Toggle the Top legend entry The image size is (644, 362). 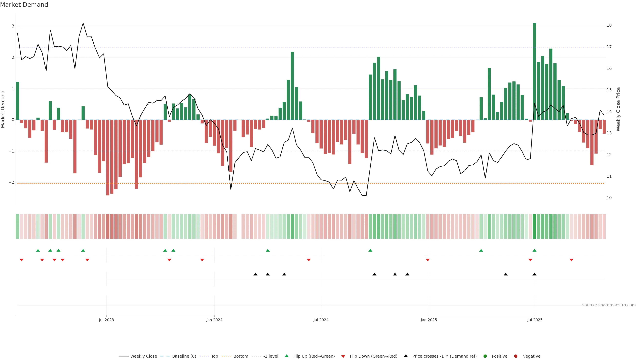coord(214,356)
